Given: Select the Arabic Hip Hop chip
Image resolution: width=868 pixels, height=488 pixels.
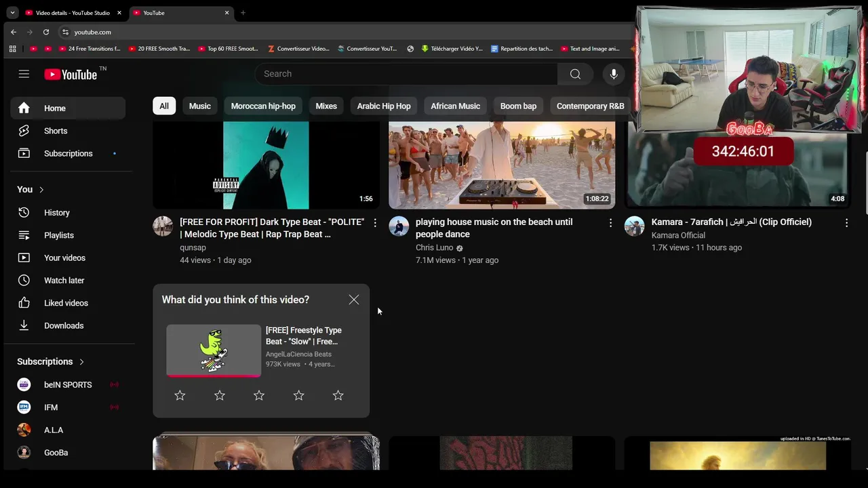Looking at the screenshot, I should tap(384, 106).
